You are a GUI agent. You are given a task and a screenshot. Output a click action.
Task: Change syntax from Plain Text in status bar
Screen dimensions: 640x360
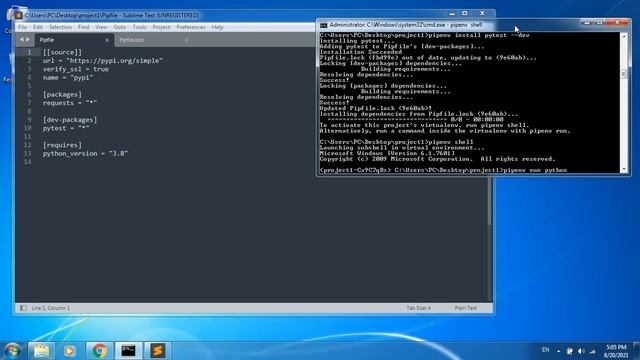click(x=465, y=308)
